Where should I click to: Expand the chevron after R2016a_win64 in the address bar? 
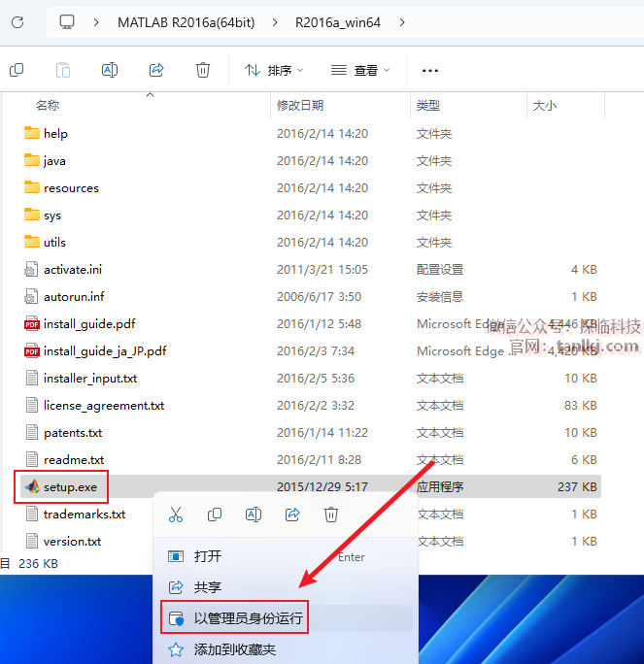point(402,21)
